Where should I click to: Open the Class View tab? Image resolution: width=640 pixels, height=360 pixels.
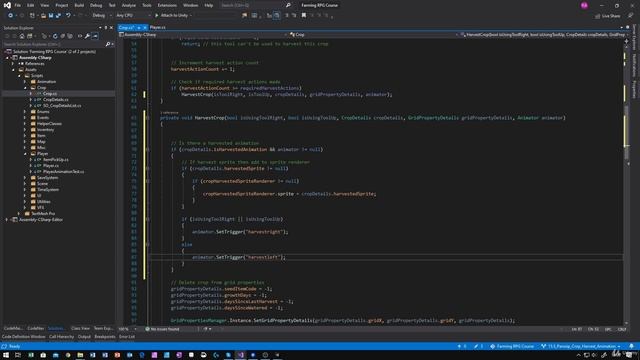(x=80, y=329)
